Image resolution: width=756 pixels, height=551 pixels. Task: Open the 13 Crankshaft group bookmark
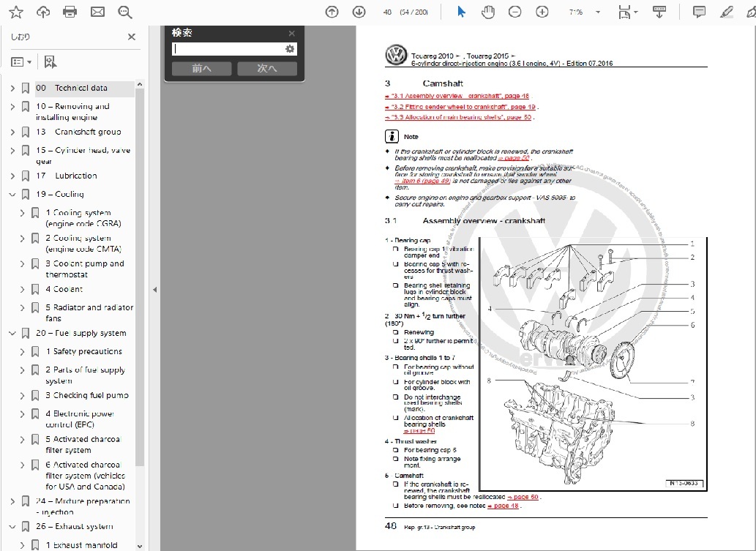78,132
